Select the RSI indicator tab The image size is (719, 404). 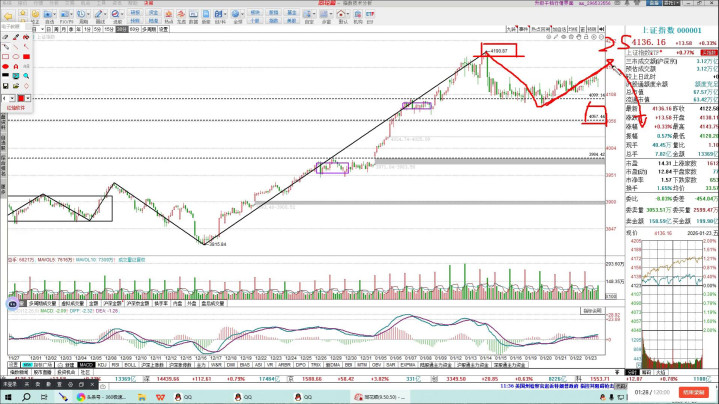(116, 365)
